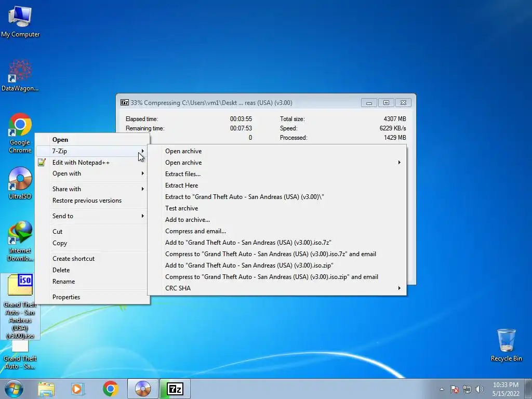Image resolution: width=532 pixels, height=399 pixels.
Task: Expand the Open with submenu
Action: pos(91,174)
